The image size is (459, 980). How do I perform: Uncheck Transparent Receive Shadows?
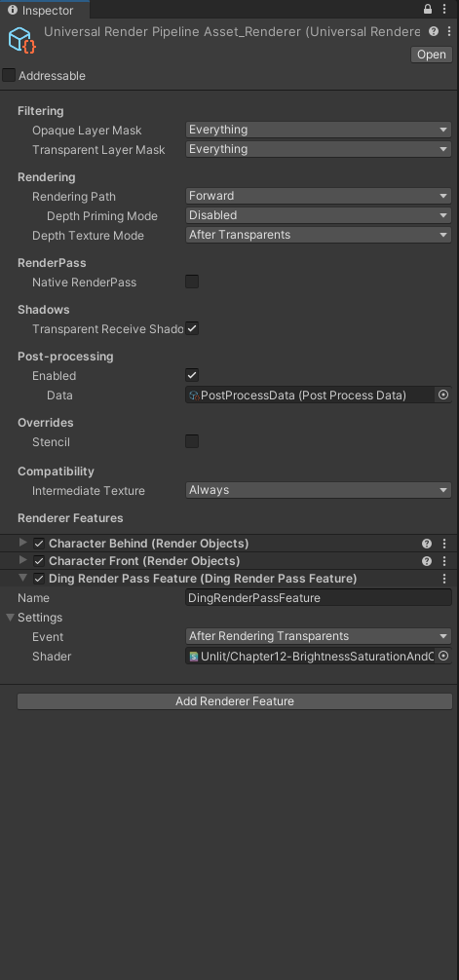click(192, 328)
